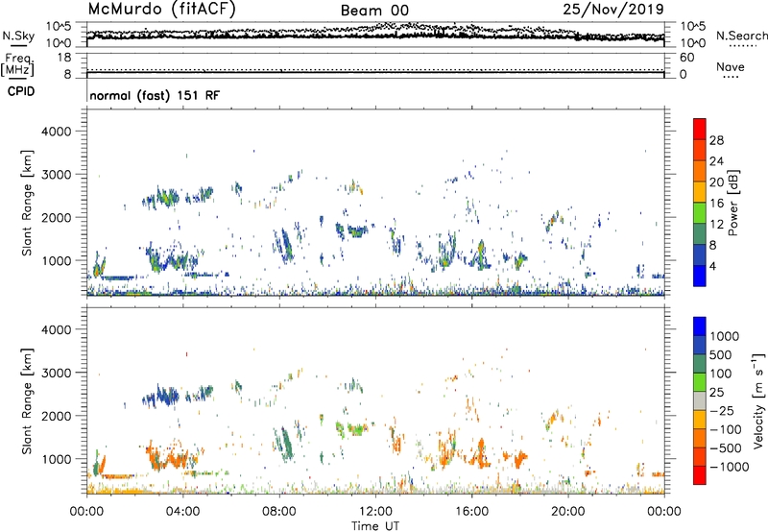
Task: Click the "25" label on velocity colorbar
Action: click(x=717, y=392)
